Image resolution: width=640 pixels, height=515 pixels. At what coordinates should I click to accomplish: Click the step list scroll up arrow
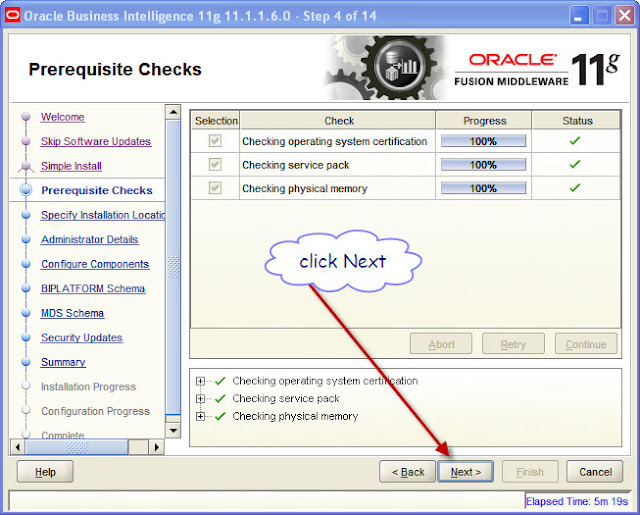pos(173,112)
